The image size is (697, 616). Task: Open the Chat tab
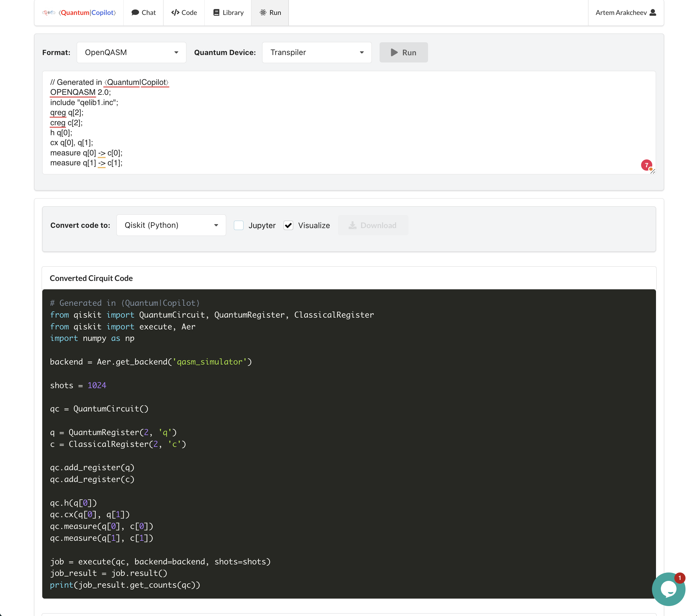[x=143, y=13]
